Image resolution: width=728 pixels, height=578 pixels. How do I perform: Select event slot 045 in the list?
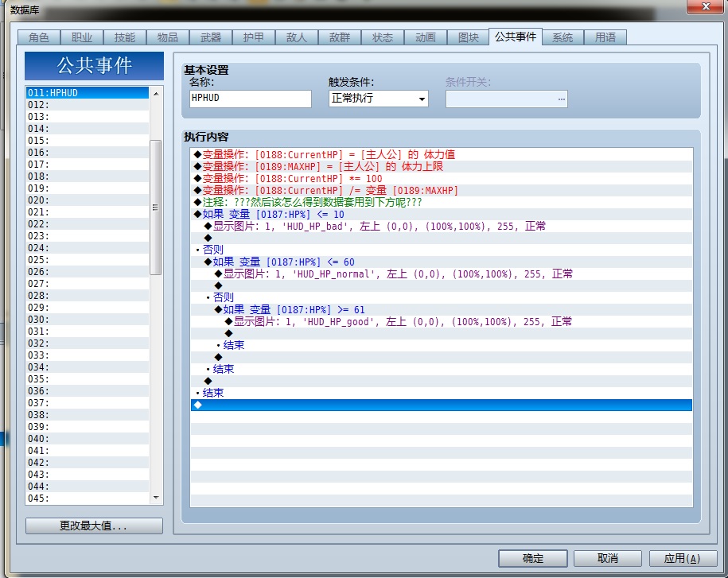pyautogui.click(x=88, y=498)
